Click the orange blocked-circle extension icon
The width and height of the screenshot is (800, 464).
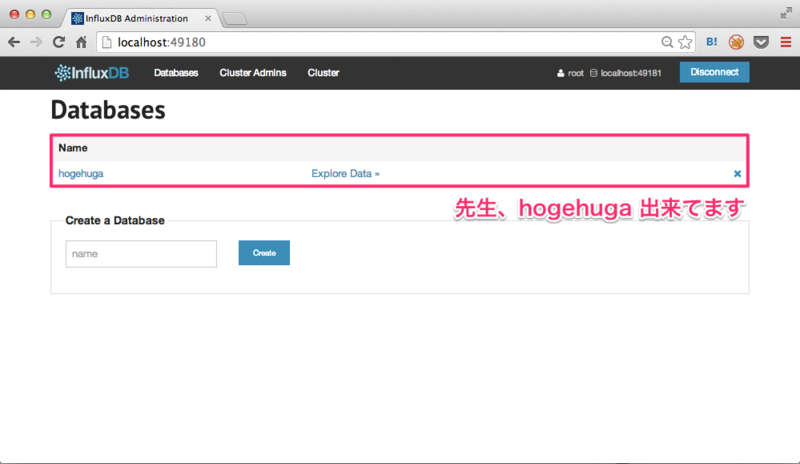[736, 42]
